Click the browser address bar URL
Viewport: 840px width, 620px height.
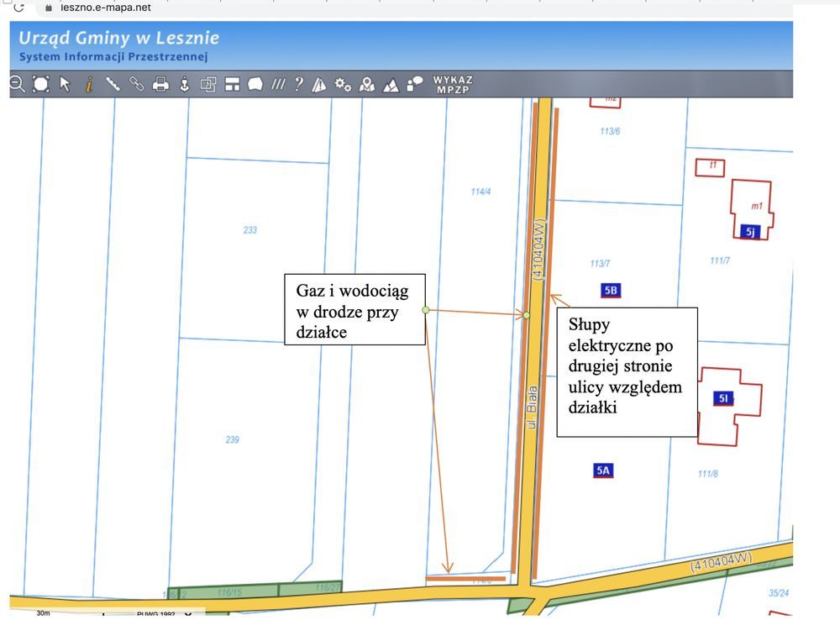(x=105, y=8)
